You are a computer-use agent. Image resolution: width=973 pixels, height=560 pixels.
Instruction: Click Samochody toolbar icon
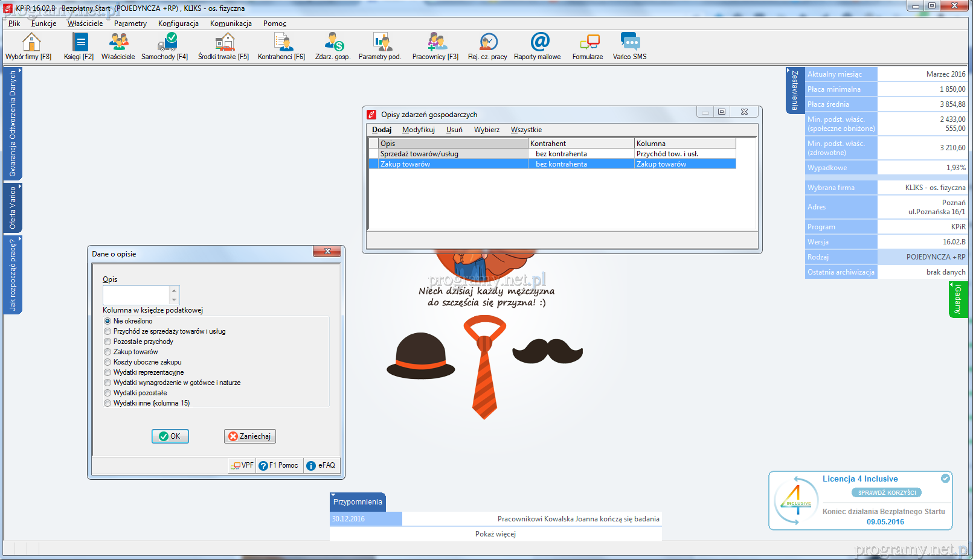tap(166, 43)
